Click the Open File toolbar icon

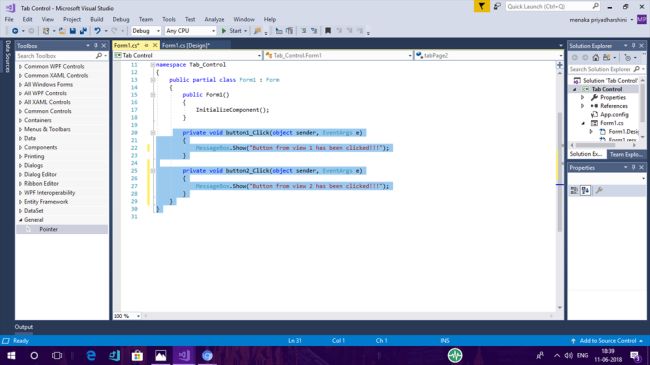point(62,31)
